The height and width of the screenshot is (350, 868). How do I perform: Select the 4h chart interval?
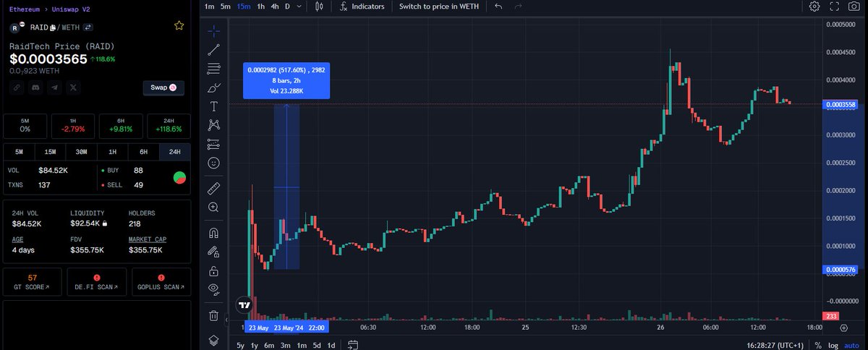(275, 7)
